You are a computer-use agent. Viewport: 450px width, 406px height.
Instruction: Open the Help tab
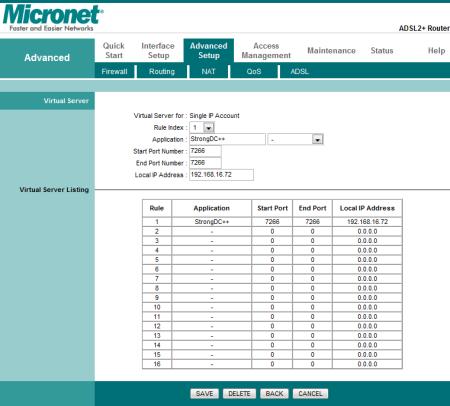click(x=436, y=51)
